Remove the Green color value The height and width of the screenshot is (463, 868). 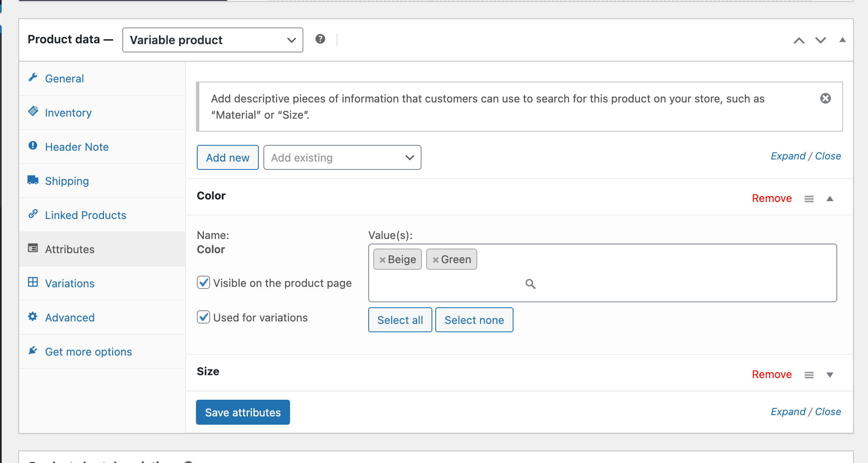coord(435,260)
